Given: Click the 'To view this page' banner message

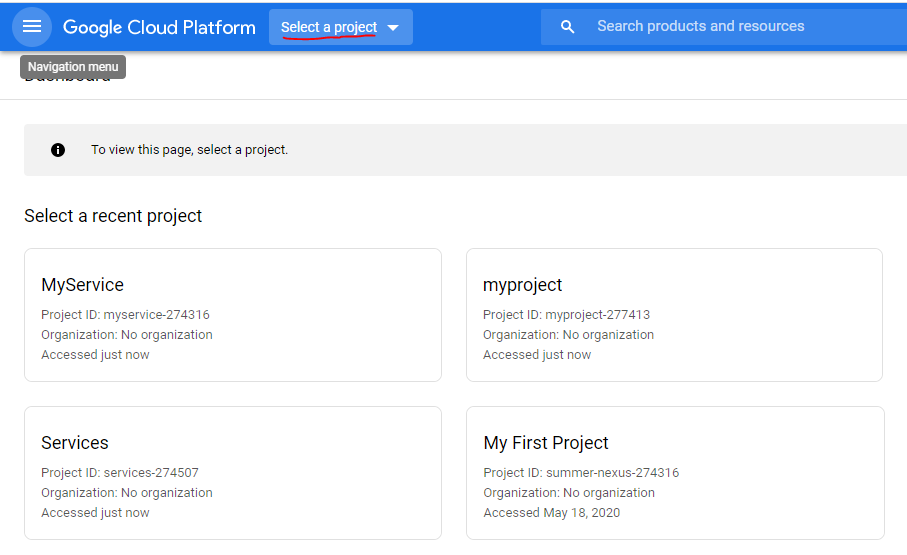Looking at the screenshot, I should [x=189, y=150].
